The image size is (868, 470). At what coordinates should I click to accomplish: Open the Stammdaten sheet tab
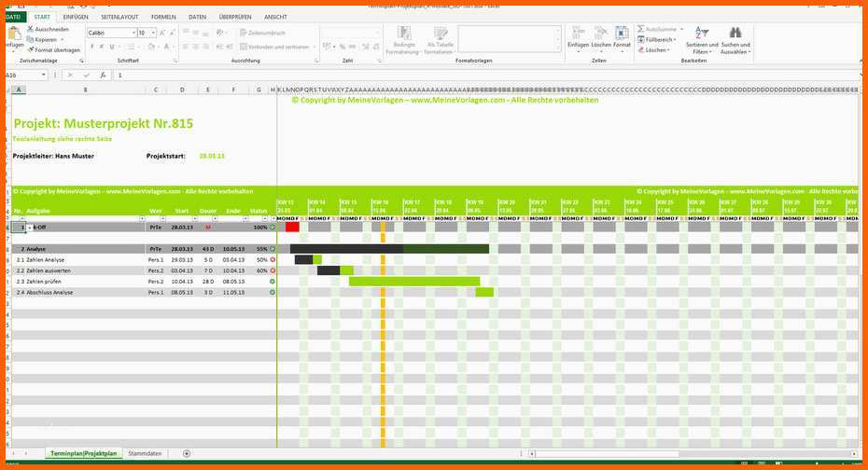(x=145, y=453)
